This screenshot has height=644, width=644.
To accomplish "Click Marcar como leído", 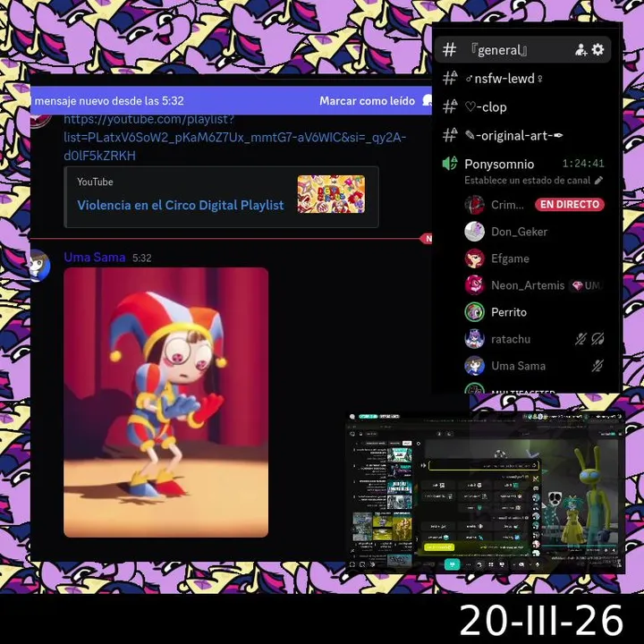I will tap(368, 100).
